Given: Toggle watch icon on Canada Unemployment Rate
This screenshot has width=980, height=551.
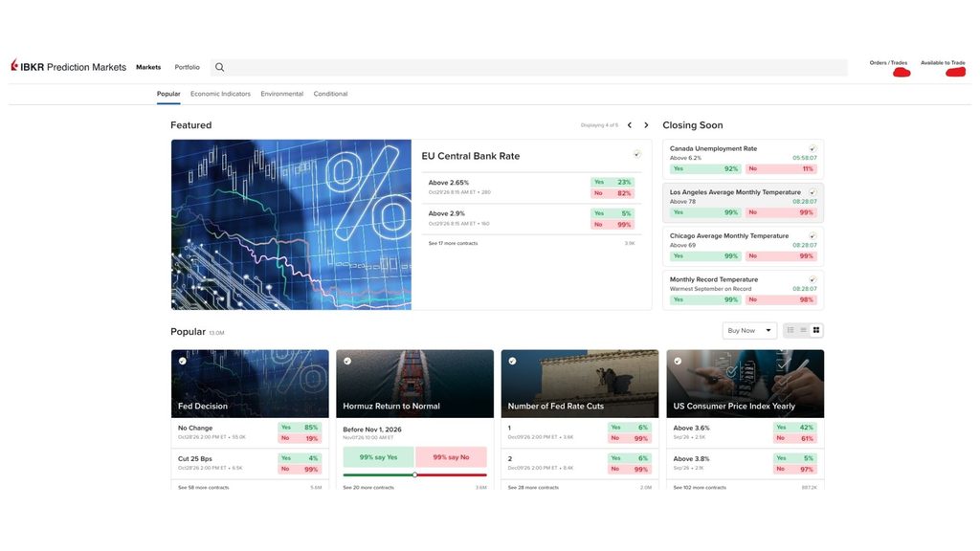Looking at the screenshot, I should point(813,148).
